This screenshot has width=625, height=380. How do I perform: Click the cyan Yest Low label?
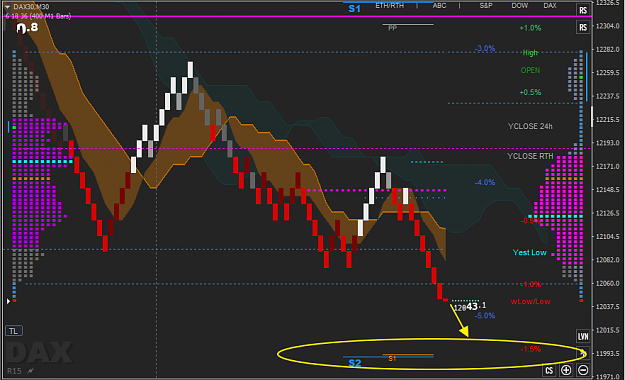tap(530, 252)
